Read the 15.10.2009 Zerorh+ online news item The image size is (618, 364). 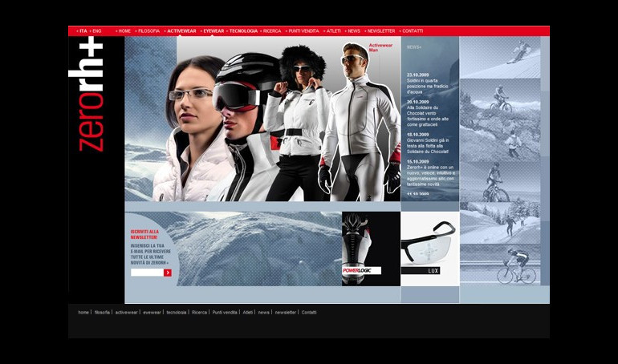430,173
